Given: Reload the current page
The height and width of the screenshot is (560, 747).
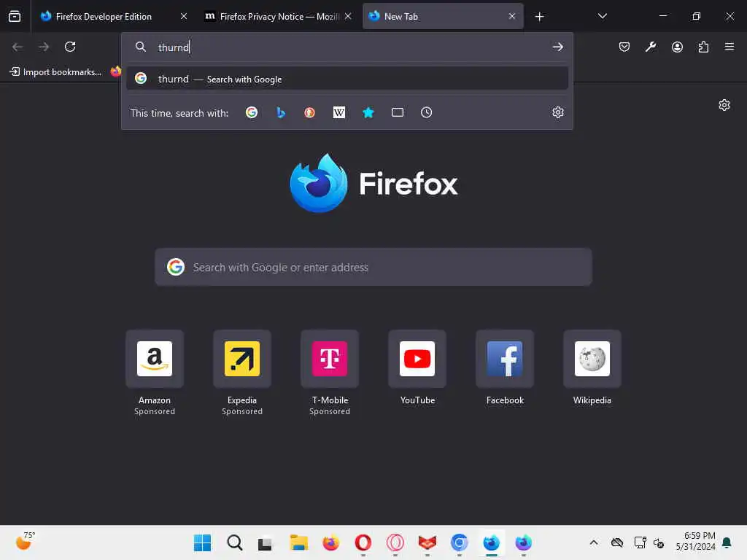Looking at the screenshot, I should pyautogui.click(x=70, y=47).
